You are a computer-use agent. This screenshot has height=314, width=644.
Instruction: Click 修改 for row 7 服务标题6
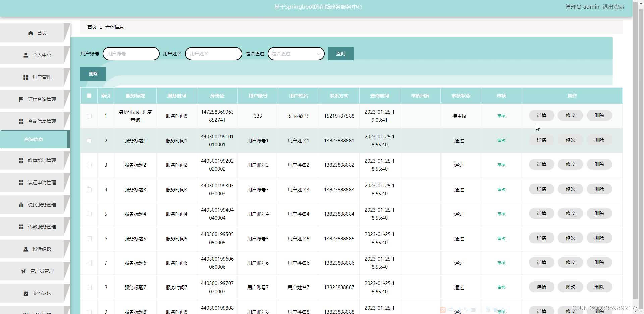click(570, 262)
